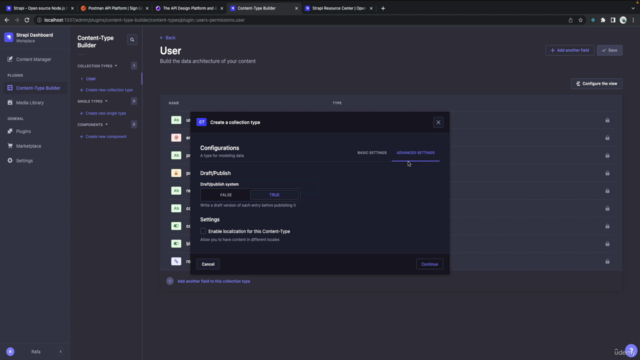Image resolution: width=640 pixels, height=360 pixels.
Task: Set Draft/publish system to TRUE
Action: 274,195
